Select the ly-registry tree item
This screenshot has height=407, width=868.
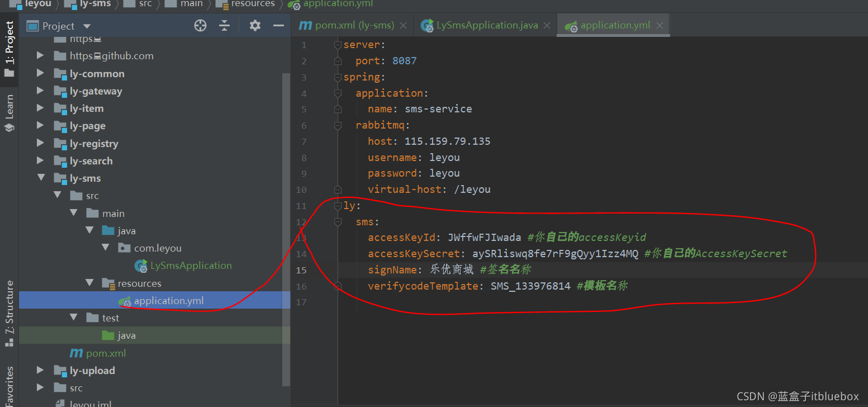94,144
